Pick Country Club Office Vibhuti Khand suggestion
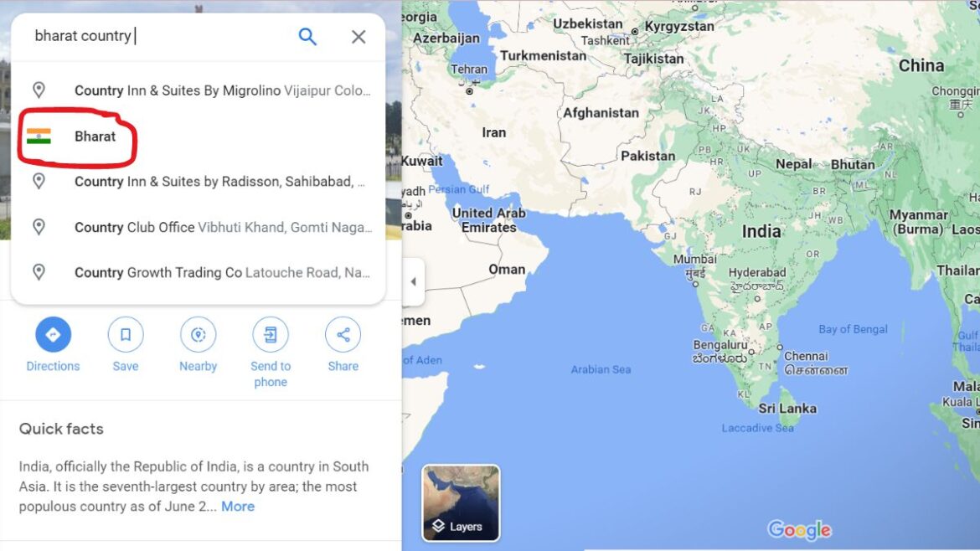The width and height of the screenshot is (980, 551). [199, 227]
